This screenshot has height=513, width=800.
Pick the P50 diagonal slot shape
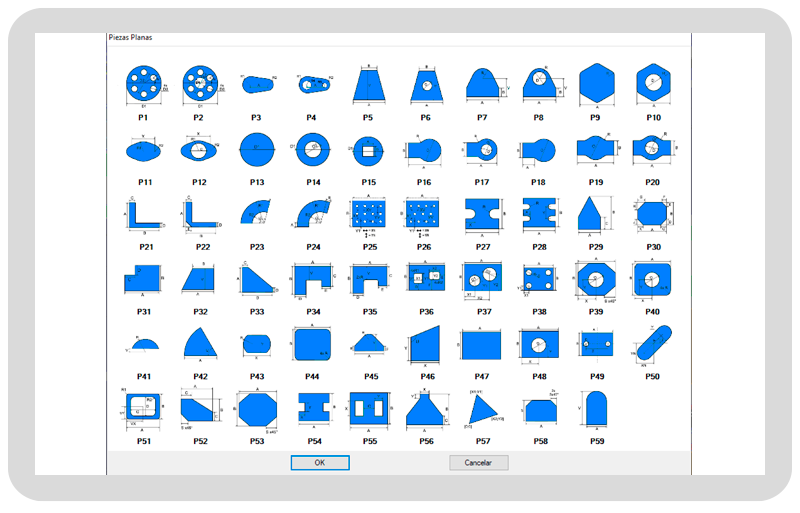652,345
